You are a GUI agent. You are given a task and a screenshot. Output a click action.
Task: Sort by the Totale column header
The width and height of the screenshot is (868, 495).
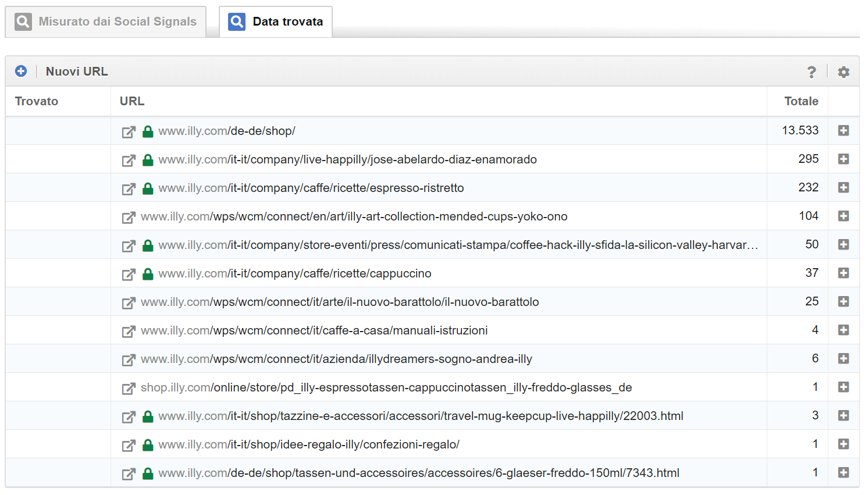pyautogui.click(x=801, y=101)
